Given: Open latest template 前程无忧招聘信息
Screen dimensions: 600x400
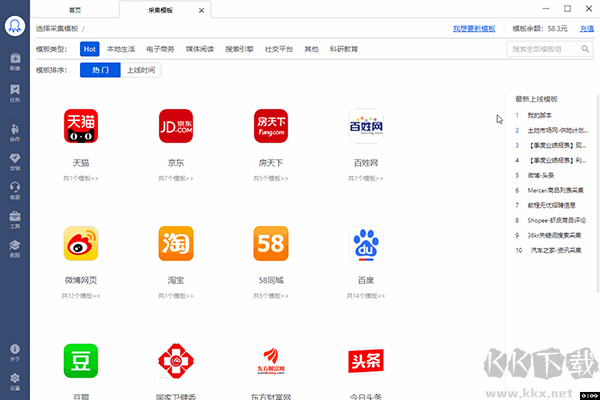Looking at the screenshot, I should (551, 206).
